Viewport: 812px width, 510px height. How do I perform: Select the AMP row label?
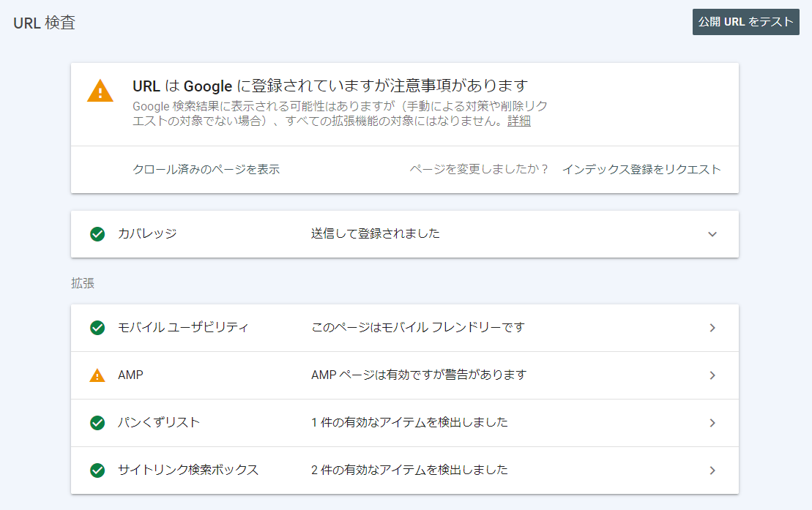tap(130, 375)
